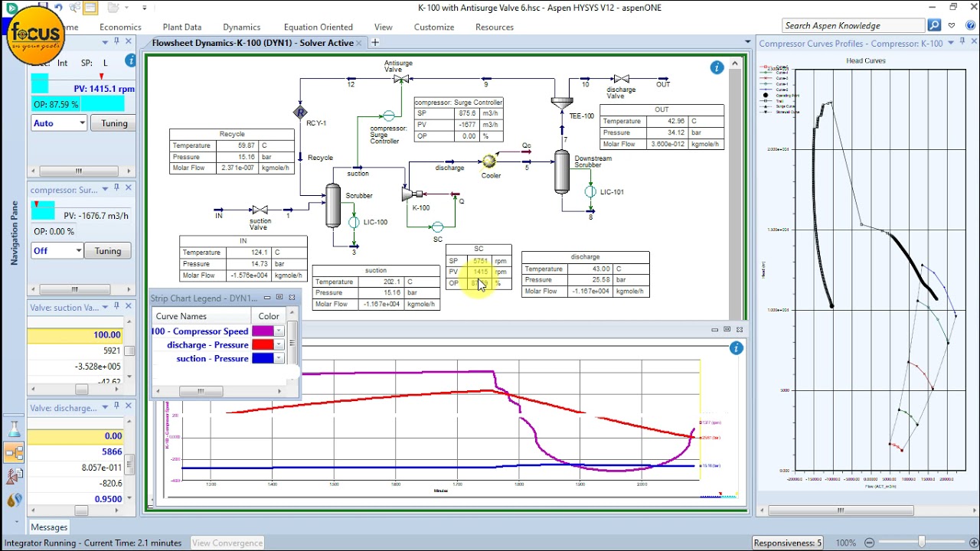980x551 pixels.
Task: Open the Dynamics ribbon tab
Action: click(x=242, y=27)
